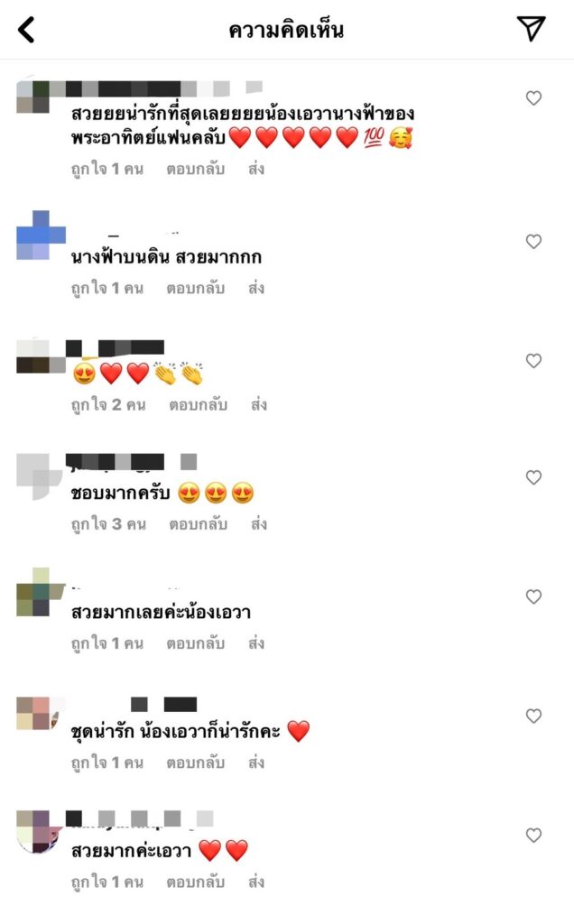Screen dimensions: 574x924
Task: Send the first comment via ส่ง
Action: [256, 169]
